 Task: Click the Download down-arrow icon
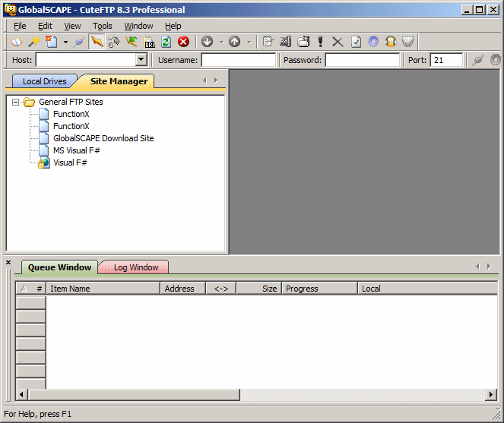coord(208,42)
